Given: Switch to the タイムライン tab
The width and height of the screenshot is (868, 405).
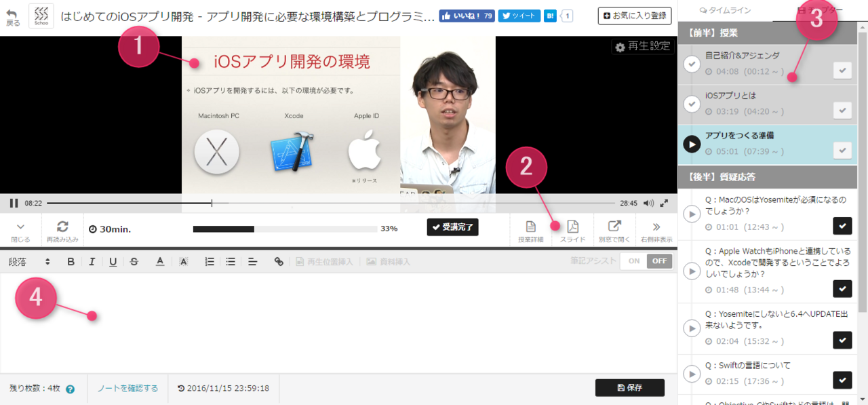Looking at the screenshot, I should 724,10.
